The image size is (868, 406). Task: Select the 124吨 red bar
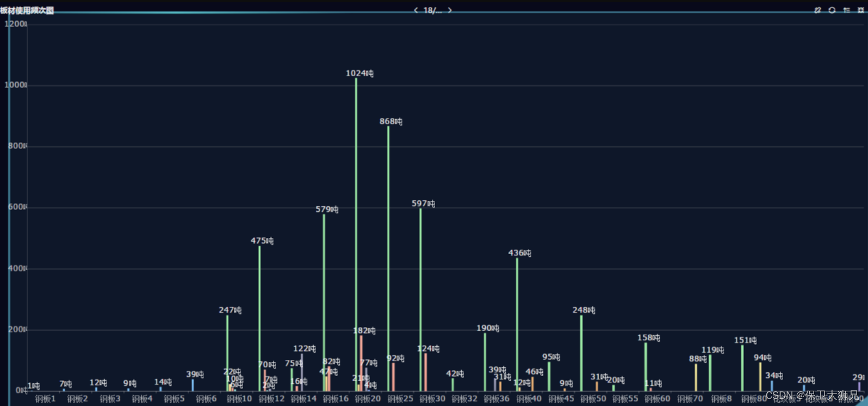(425, 372)
